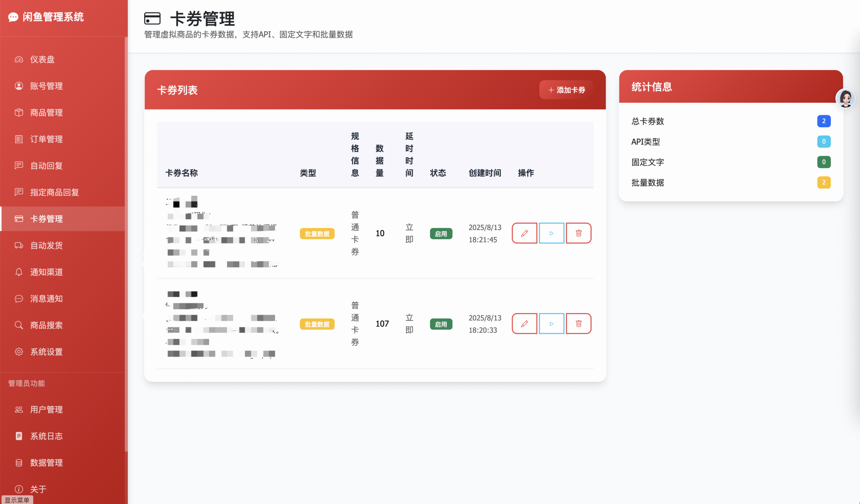The image size is (860, 504).
Task: Click the 启用 status badge of second card
Action: click(441, 324)
